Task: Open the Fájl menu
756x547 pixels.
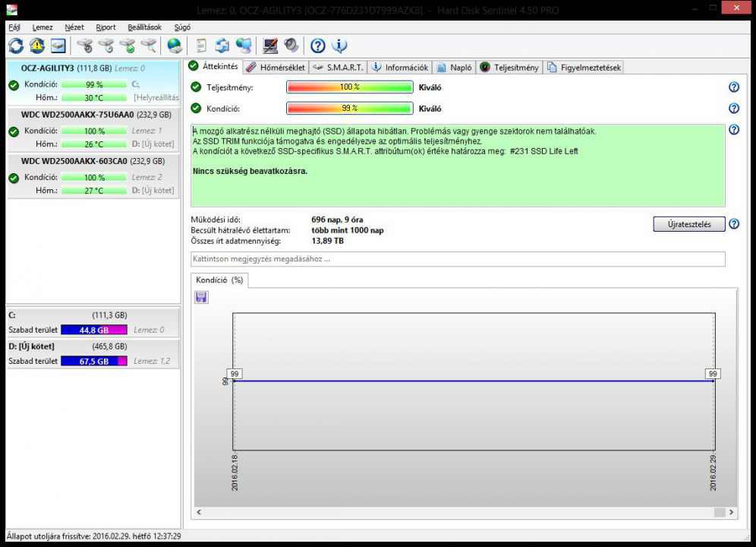Action: (x=14, y=27)
